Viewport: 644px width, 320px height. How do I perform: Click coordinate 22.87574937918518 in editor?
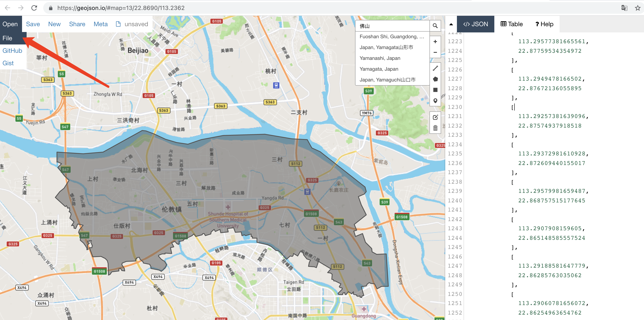click(x=550, y=126)
